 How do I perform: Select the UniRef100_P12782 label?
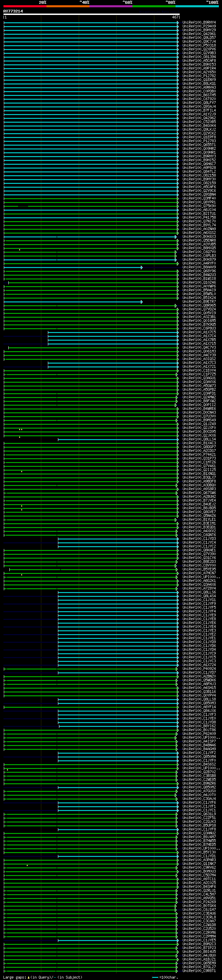point(199,76)
